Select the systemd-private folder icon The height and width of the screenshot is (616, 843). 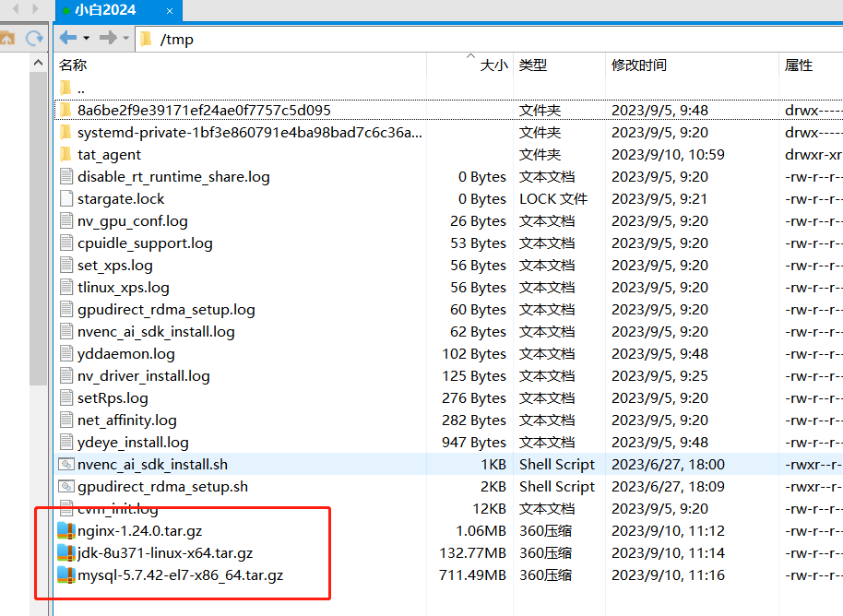click(65, 132)
